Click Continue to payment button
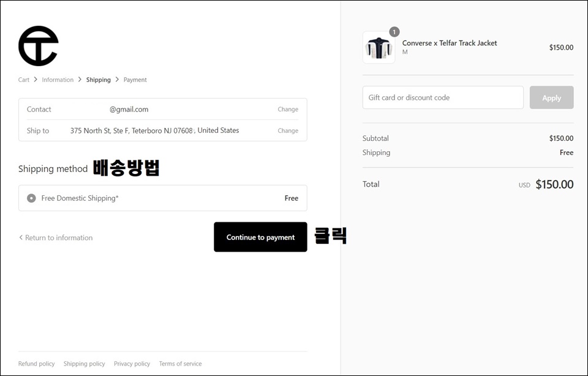The image size is (588, 376). click(260, 237)
